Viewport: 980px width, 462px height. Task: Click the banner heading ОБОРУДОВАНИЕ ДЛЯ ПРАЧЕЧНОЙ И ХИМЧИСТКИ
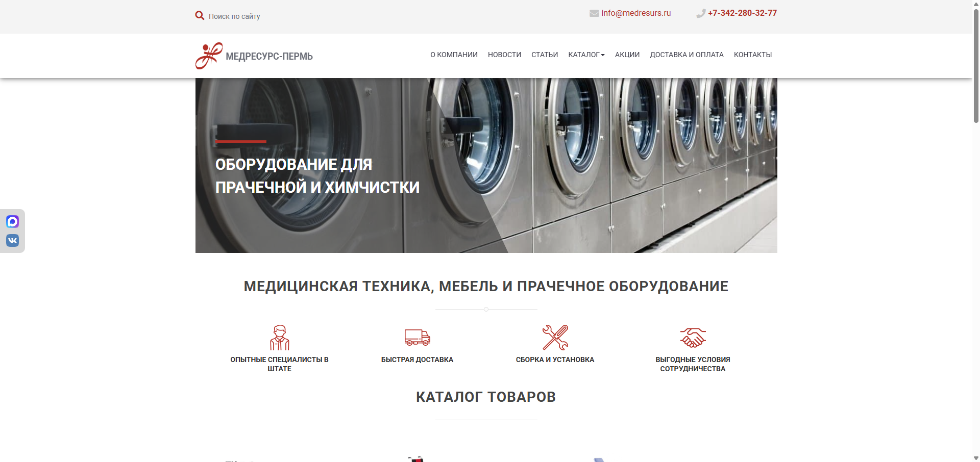point(317,176)
